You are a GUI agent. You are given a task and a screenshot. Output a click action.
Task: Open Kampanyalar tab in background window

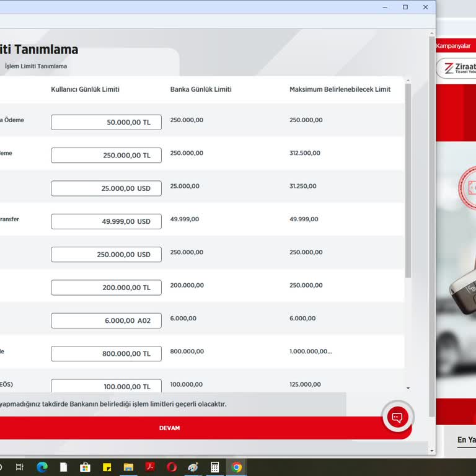(453, 46)
